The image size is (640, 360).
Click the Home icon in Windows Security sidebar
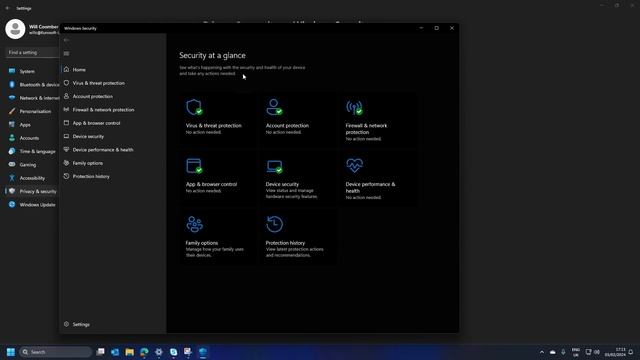click(x=67, y=69)
